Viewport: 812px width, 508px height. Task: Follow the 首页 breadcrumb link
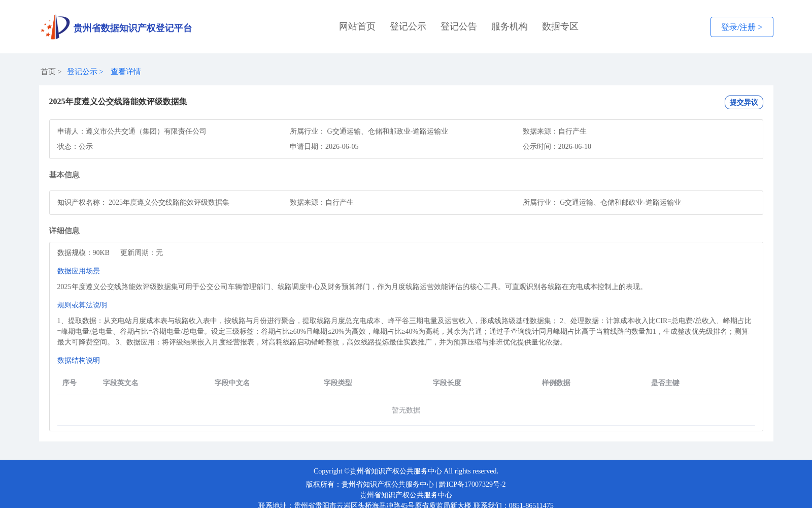[x=48, y=72]
